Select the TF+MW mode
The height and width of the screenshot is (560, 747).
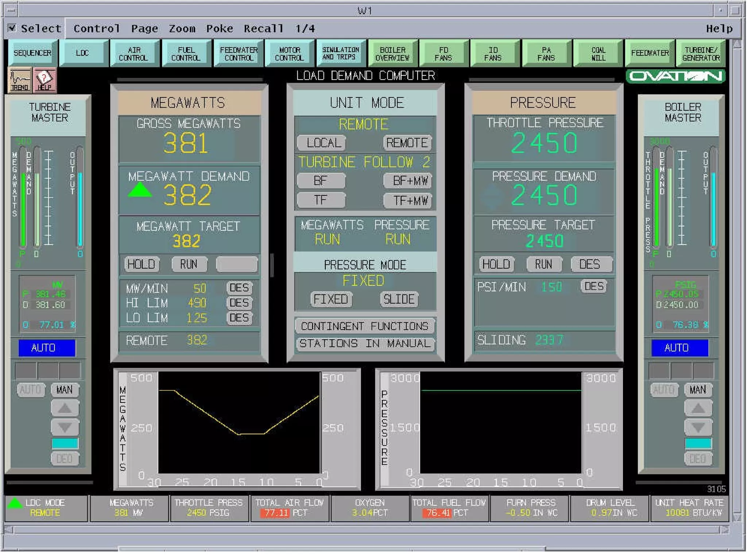pyautogui.click(x=407, y=200)
